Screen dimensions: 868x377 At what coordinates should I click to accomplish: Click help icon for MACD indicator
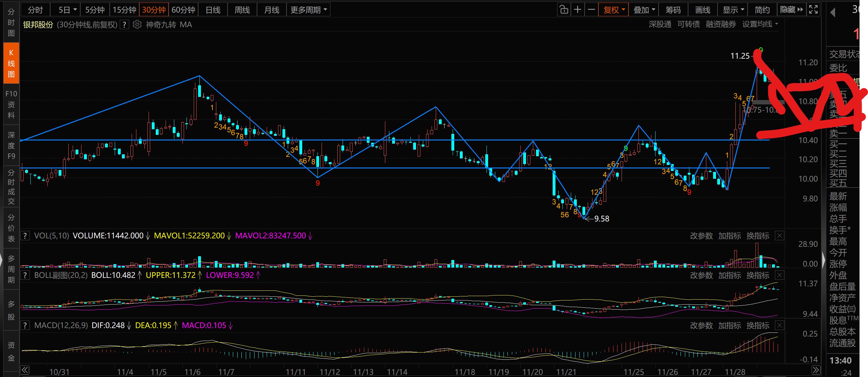pos(25,326)
